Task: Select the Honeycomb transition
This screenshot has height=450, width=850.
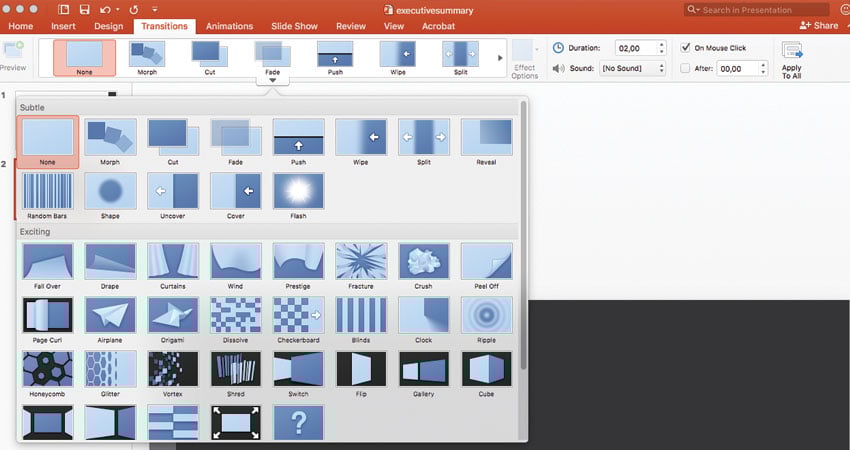Action: click(47, 374)
